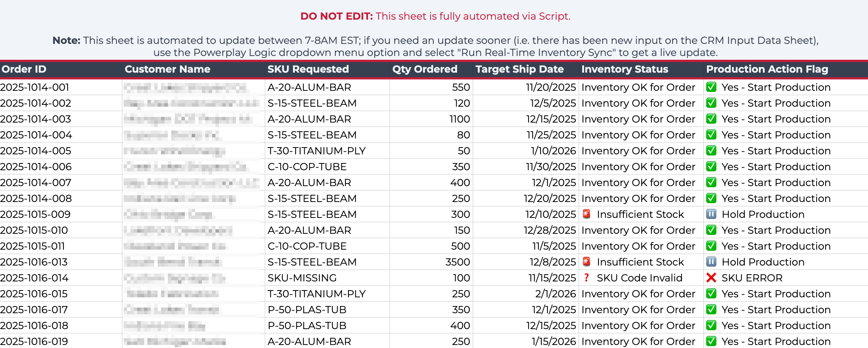This screenshot has width=868, height=348.
Task: Click red siren icon in 2025-1015-009 row
Action: click(586, 214)
